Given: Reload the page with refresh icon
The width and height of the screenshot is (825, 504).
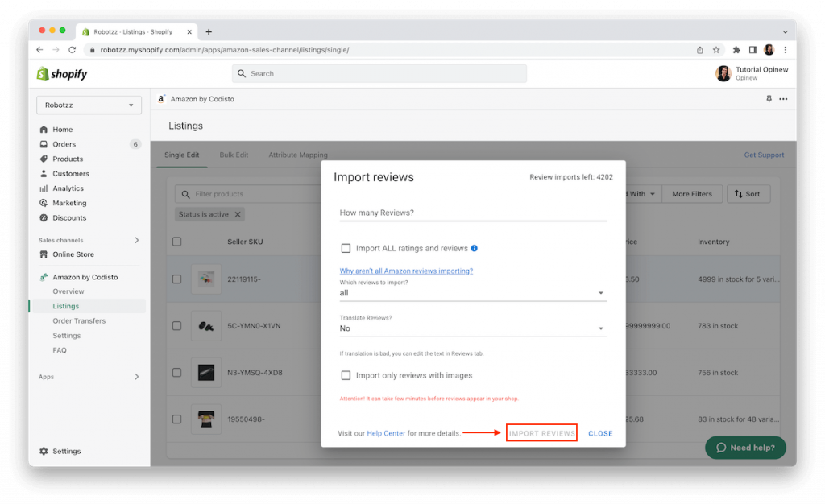Looking at the screenshot, I should pyautogui.click(x=72, y=49).
